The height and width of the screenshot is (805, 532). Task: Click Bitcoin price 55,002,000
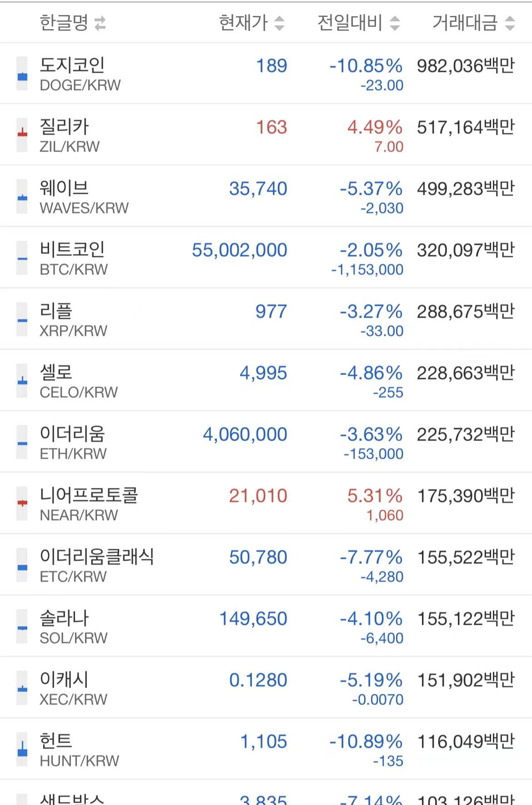coord(240,250)
